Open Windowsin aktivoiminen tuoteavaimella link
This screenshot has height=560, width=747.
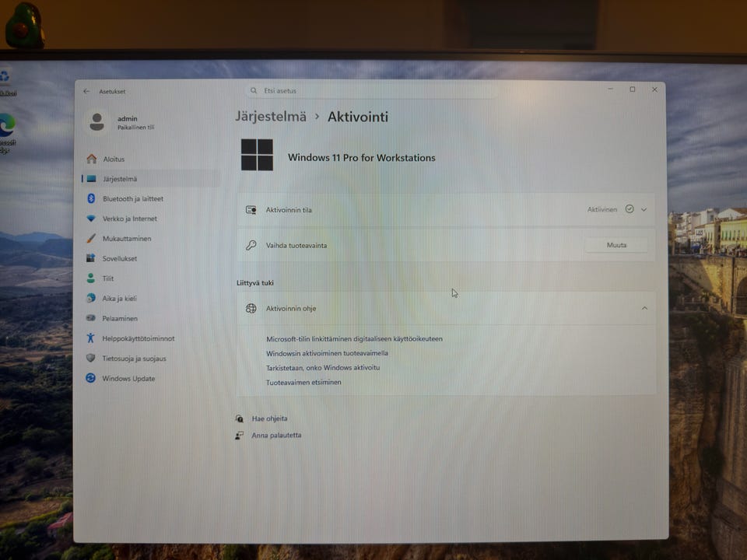tap(327, 353)
